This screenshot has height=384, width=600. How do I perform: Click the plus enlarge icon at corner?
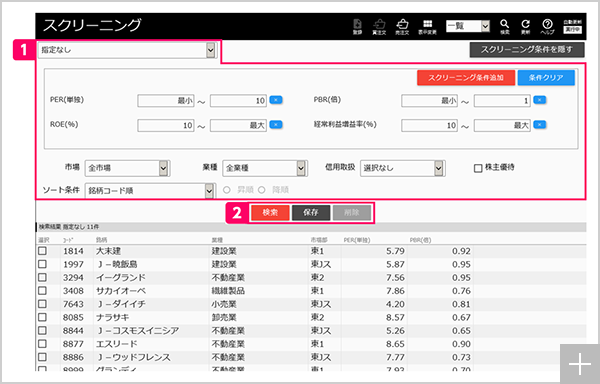(579, 364)
